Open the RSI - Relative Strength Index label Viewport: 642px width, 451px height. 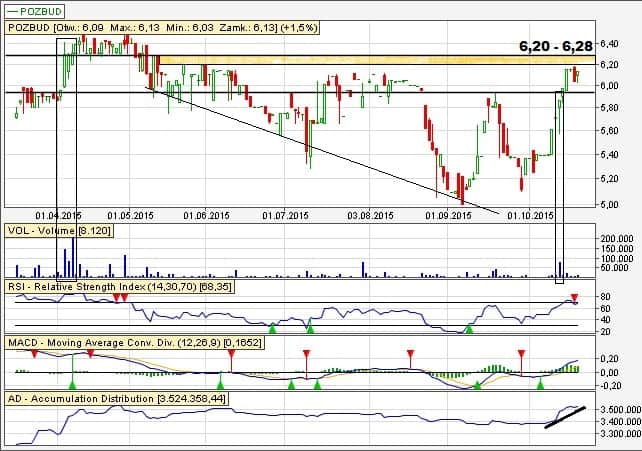tap(120, 287)
